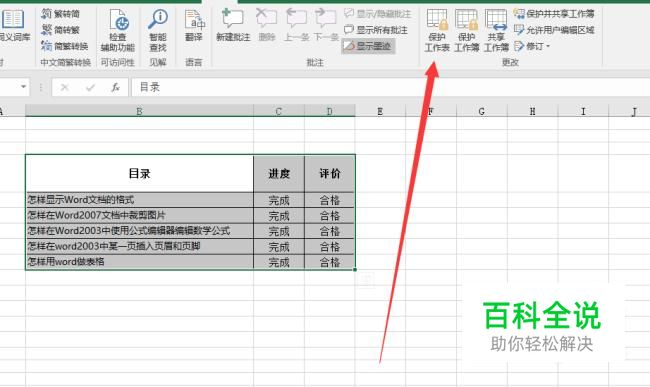Click 完成 in the Word2007 裁剪图片 row

(x=279, y=215)
